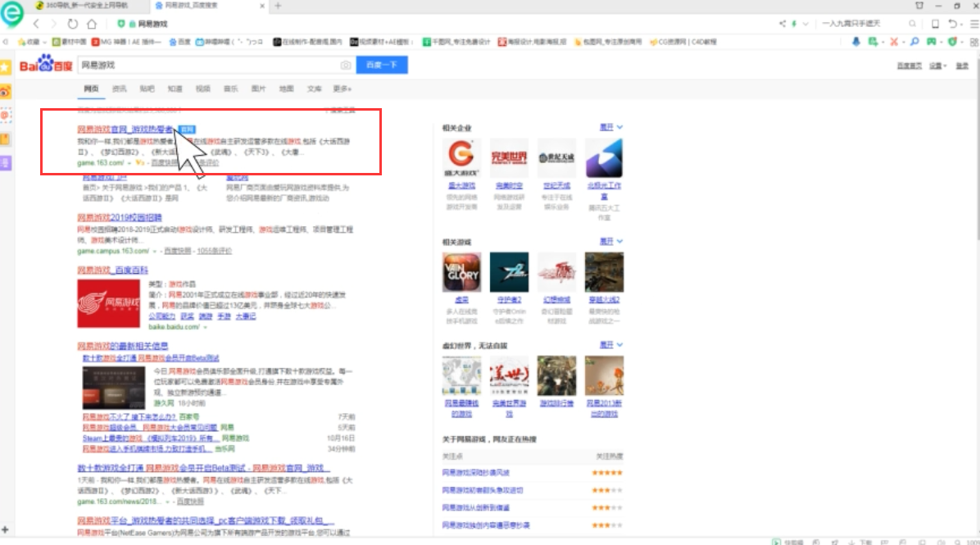Click the 百度一下 search button
The width and height of the screenshot is (980, 545).
(x=382, y=65)
